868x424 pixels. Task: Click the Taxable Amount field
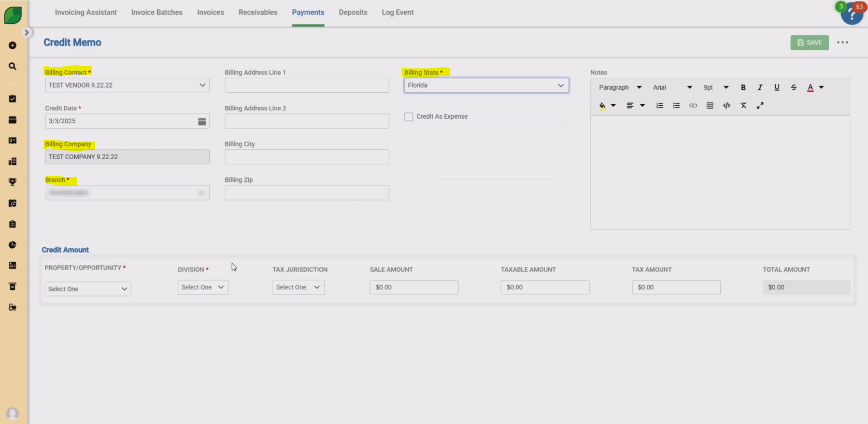545,287
